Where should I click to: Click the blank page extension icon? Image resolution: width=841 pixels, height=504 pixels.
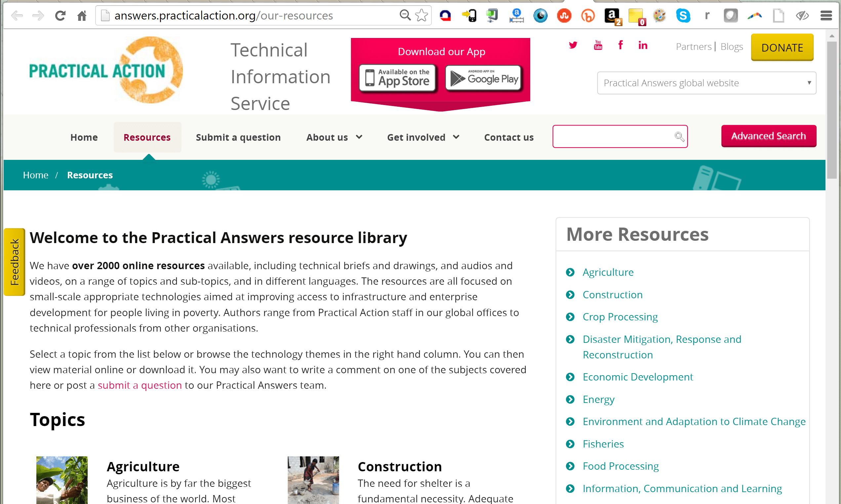point(779,16)
